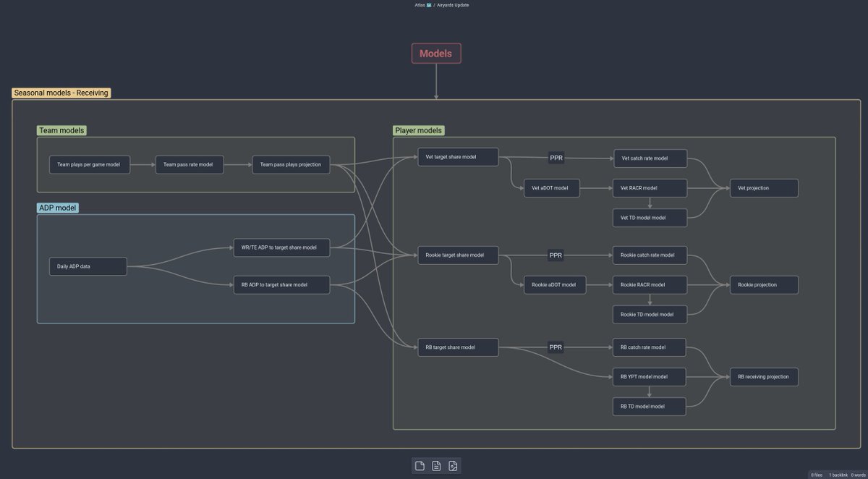Open the Atlas breadcrumb link
This screenshot has width=868, height=479.
420,5
